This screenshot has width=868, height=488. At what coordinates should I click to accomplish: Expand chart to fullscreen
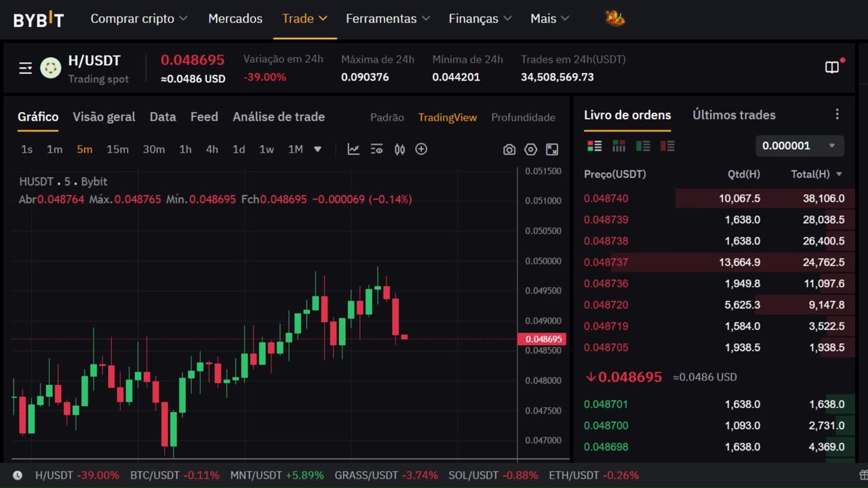[553, 150]
